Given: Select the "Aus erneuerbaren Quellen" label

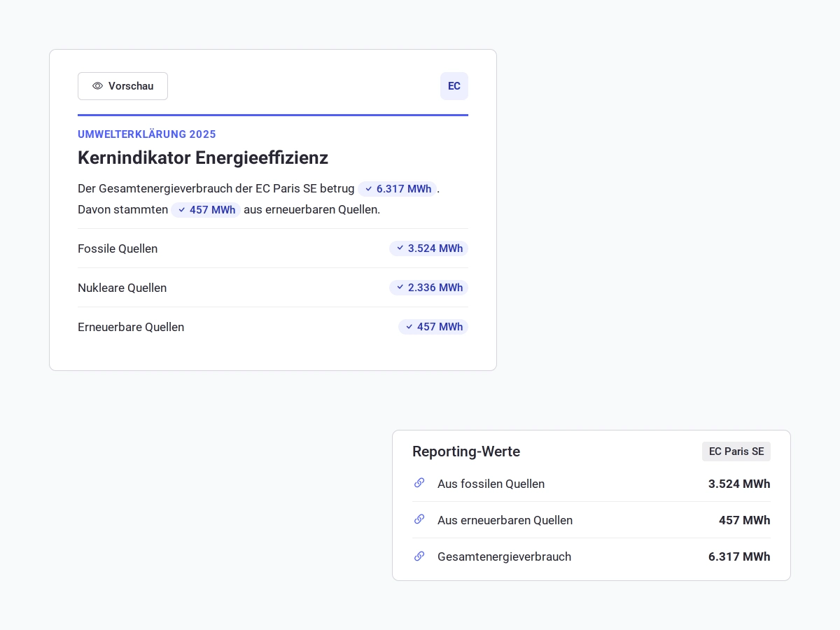Looking at the screenshot, I should tap(505, 520).
